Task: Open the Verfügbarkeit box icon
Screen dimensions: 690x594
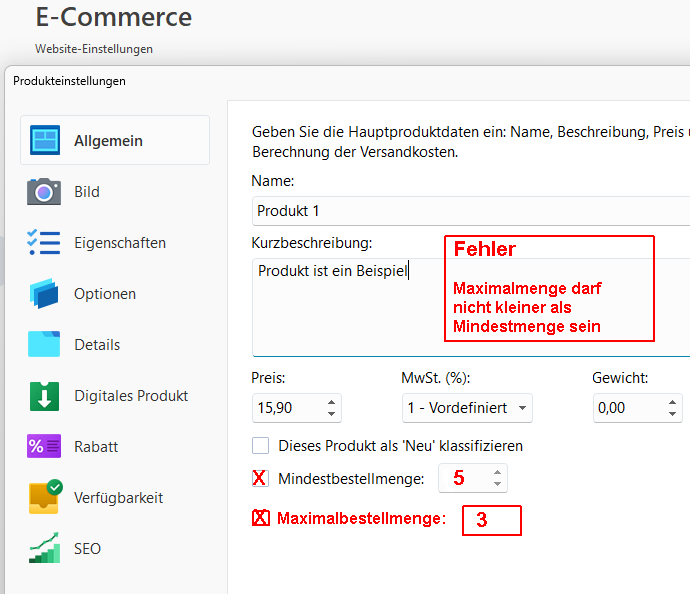Action: click(45, 497)
